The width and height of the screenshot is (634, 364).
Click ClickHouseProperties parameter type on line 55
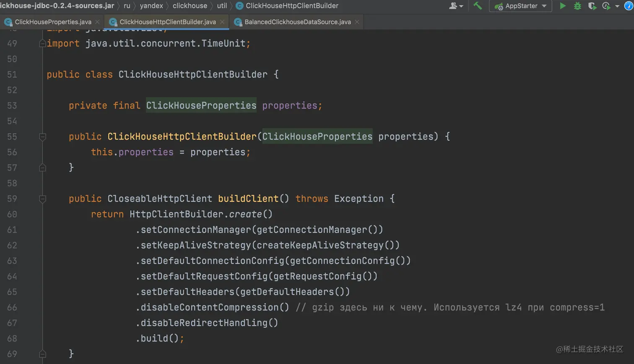click(317, 137)
